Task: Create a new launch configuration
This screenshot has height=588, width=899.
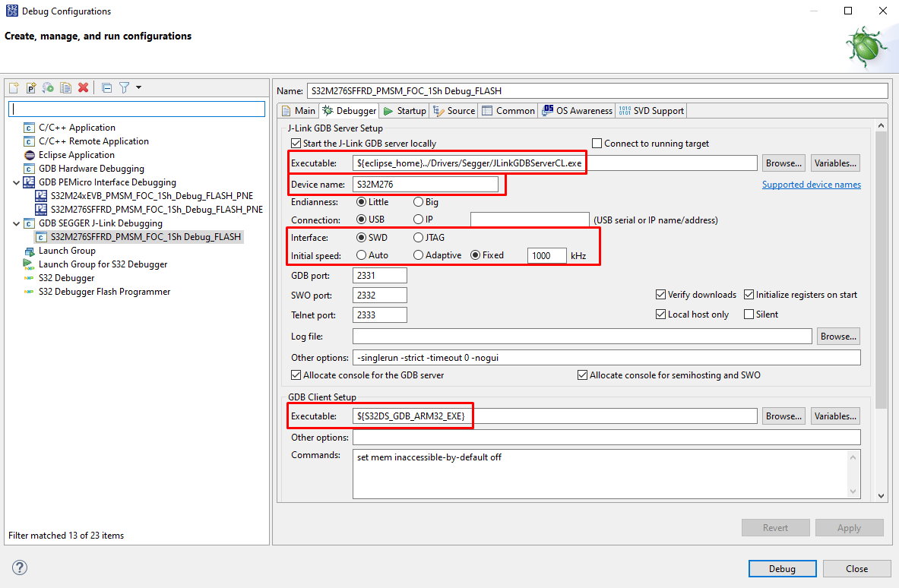Action: (x=13, y=87)
